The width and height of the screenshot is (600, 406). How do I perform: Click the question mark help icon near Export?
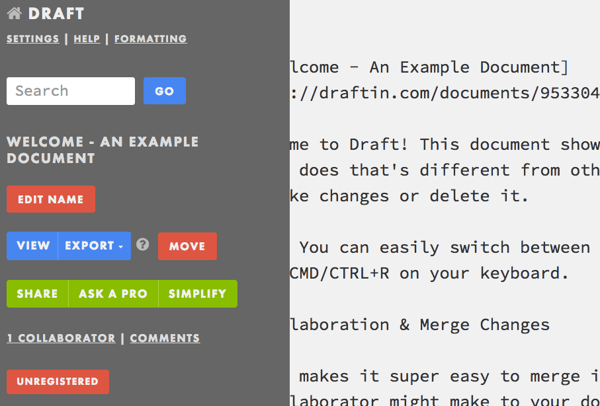pyautogui.click(x=143, y=245)
